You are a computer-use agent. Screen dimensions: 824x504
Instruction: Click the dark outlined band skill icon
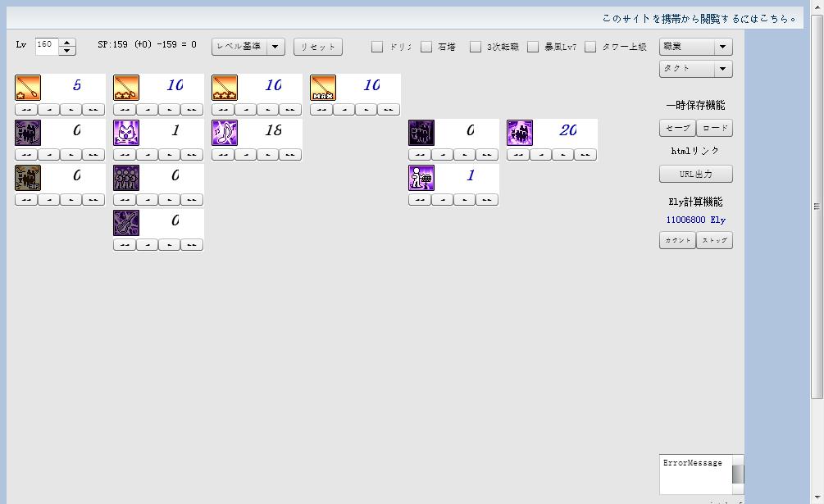421,133
